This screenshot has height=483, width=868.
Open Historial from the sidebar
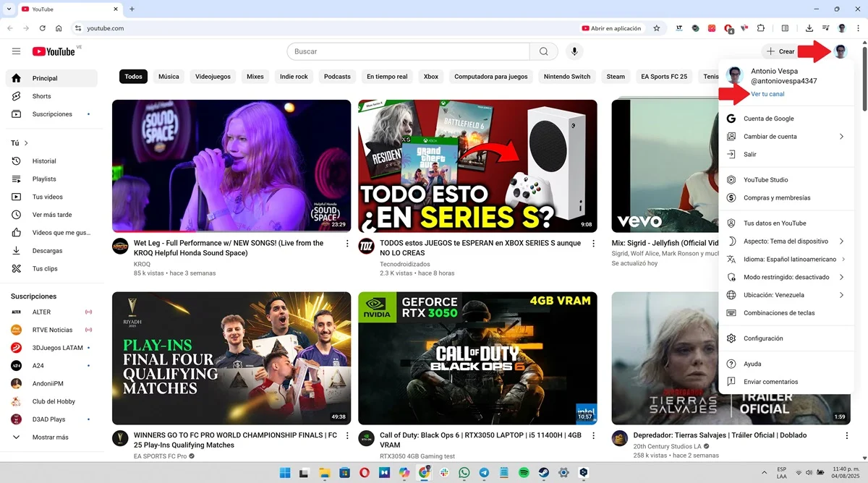click(x=43, y=161)
